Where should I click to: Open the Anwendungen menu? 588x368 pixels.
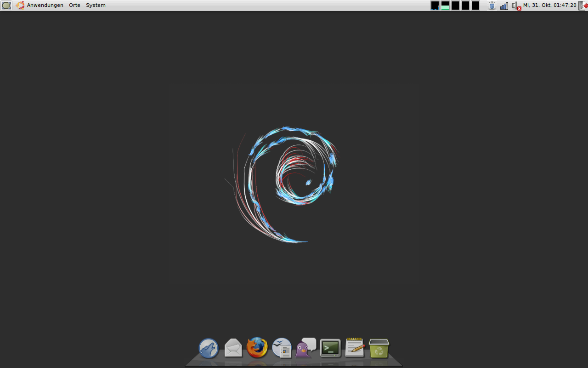click(45, 5)
